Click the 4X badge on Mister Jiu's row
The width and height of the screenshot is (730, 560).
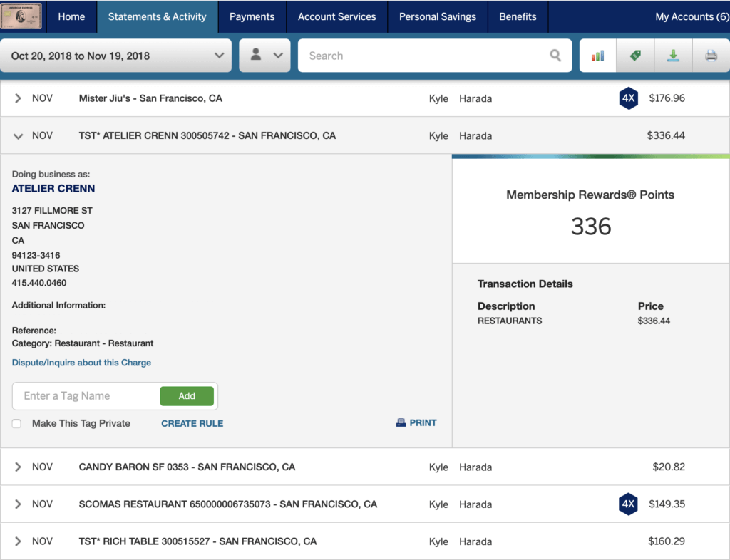[628, 98]
